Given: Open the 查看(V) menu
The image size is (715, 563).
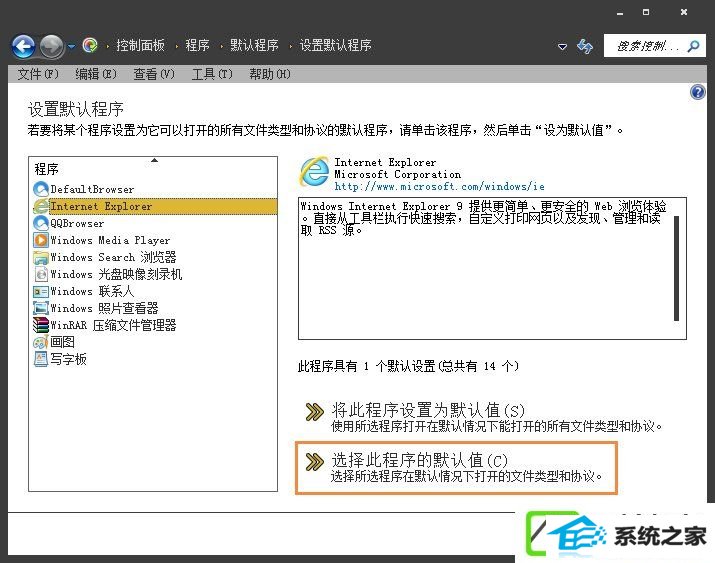Looking at the screenshot, I should coord(154,74).
